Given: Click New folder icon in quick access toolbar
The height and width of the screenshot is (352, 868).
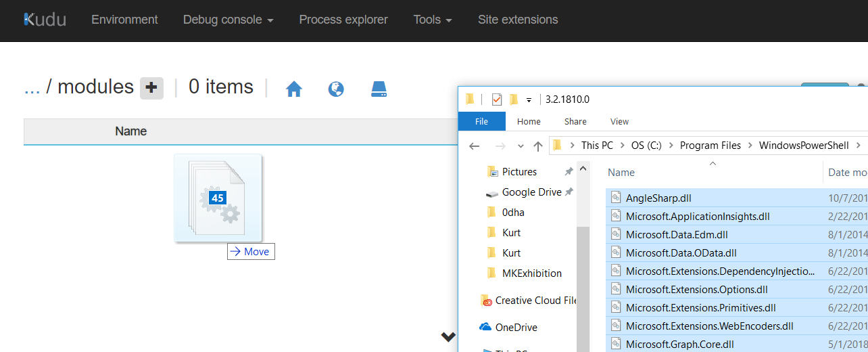Looking at the screenshot, I should (514, 100).
